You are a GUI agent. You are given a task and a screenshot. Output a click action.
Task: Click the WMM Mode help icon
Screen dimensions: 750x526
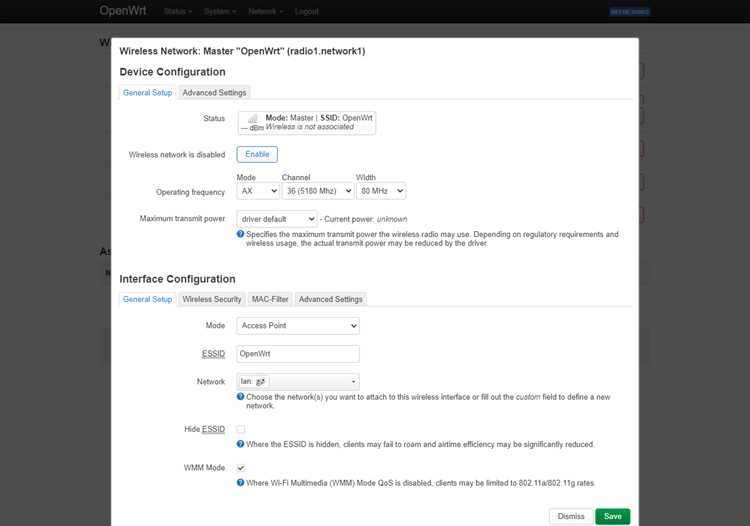[241, 482]
